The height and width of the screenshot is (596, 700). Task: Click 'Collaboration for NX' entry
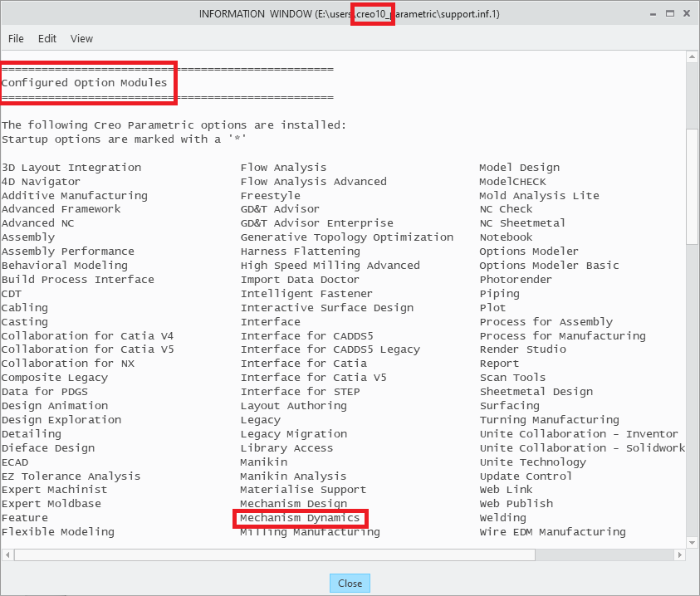[68, 364]
